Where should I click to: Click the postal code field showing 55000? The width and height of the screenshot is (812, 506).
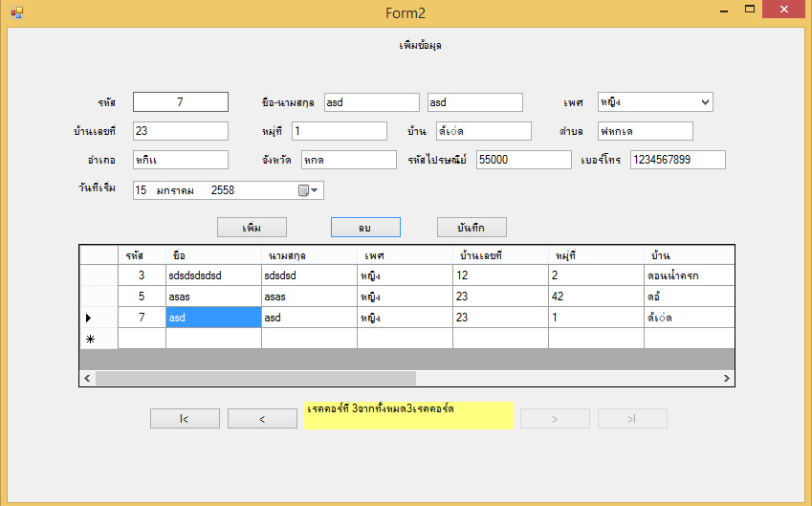pyautogui.click(x=523, y=160)
